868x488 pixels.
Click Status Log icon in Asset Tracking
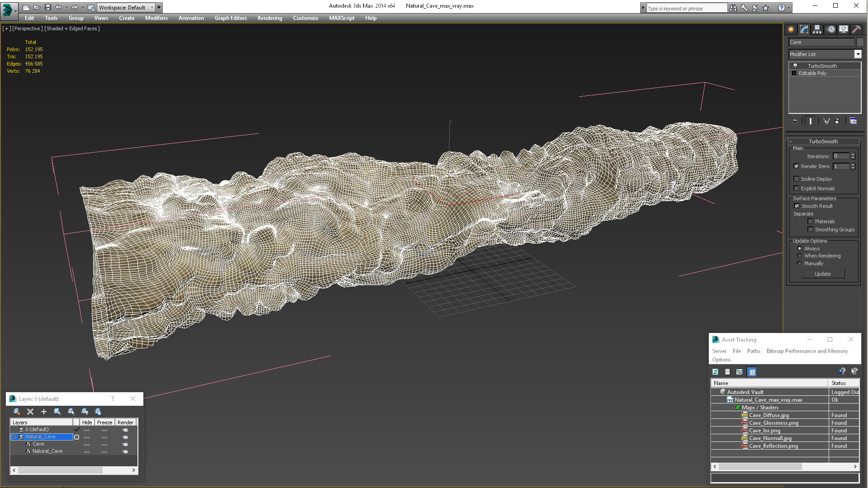(727, 372)
